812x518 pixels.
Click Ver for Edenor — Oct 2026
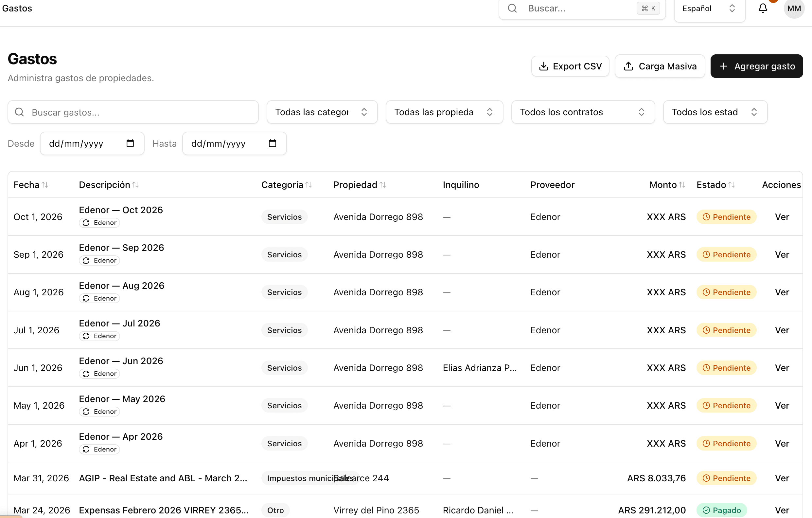(x=782, y=217)
